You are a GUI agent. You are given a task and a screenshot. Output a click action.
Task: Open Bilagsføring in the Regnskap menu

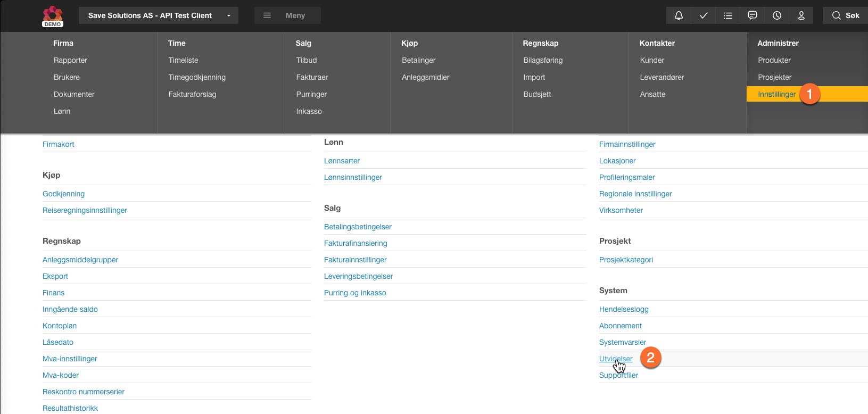[543, 60]
